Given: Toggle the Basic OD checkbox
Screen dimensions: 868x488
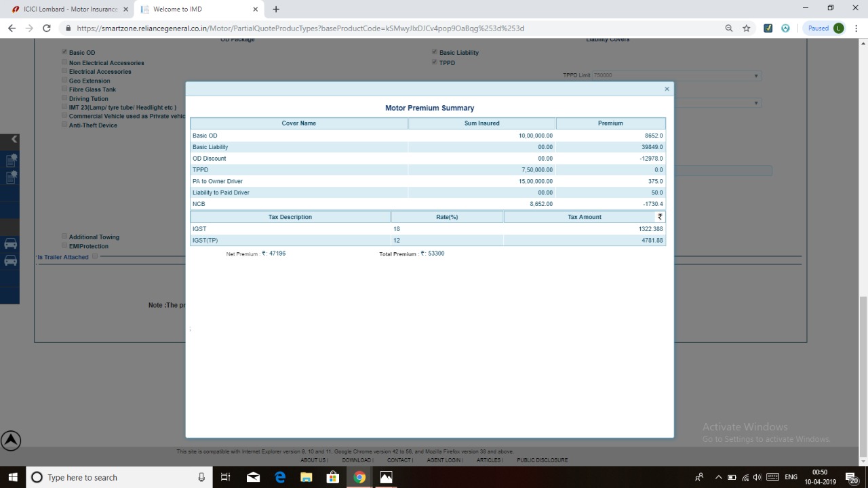Looking at the screenshot, I should click(x=64, y=52).
